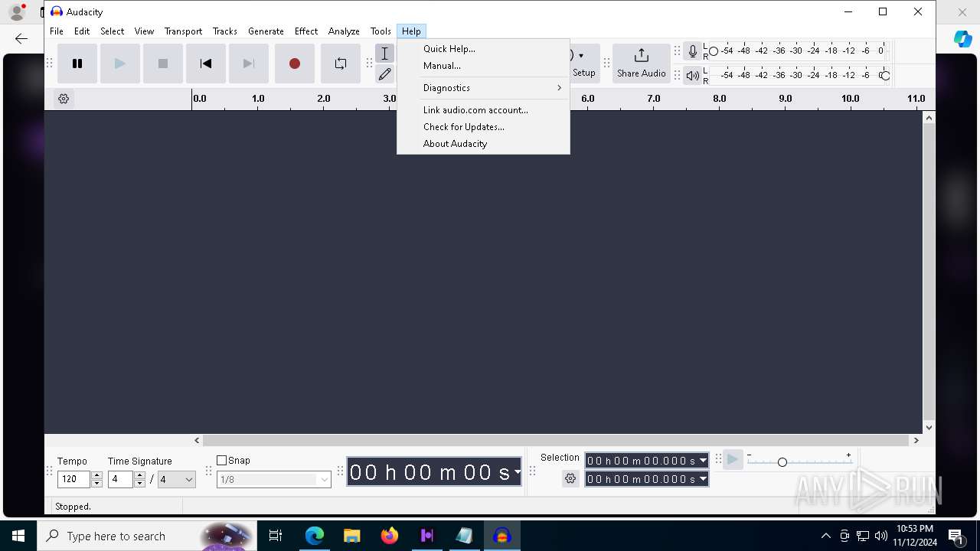Open the File menu
Image resolution: width=980 pixels, height=551 pixels.
coord(57,31)
